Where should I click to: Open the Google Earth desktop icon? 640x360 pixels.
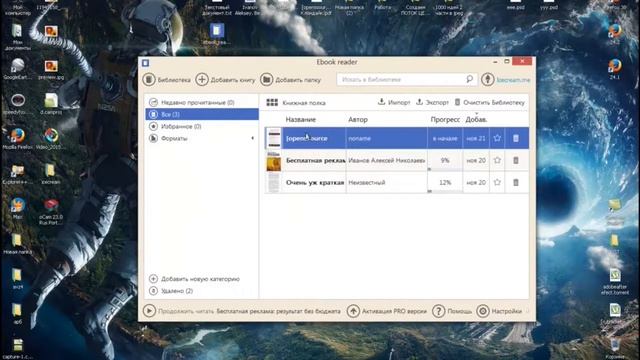(17, 69)
